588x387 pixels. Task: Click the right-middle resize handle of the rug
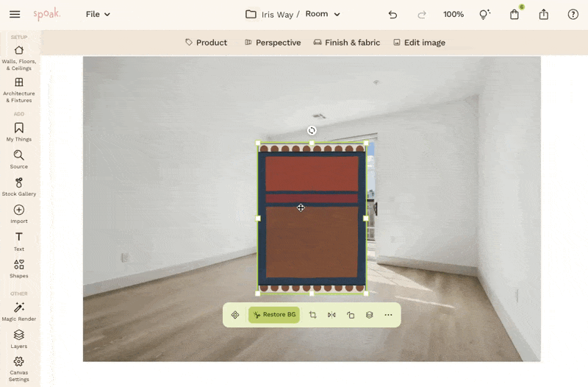pyautogui.click(x=366, y=218)
